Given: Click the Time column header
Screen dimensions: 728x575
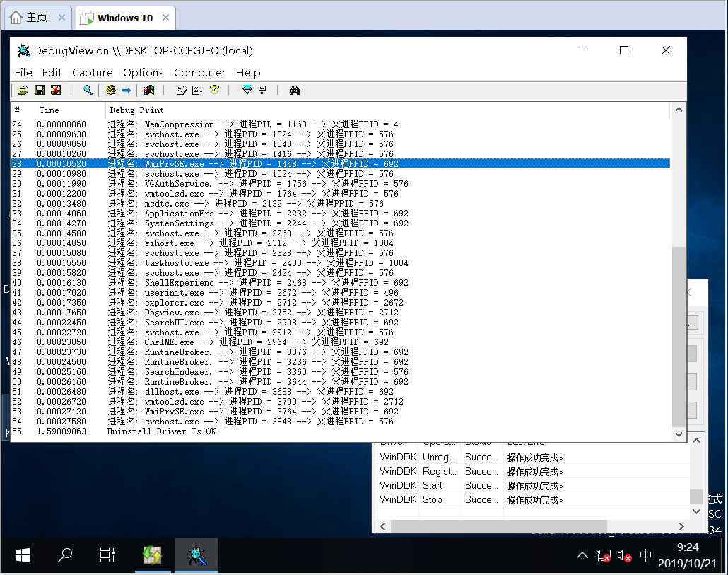Looking at the screenshot, I should [49, 110].
